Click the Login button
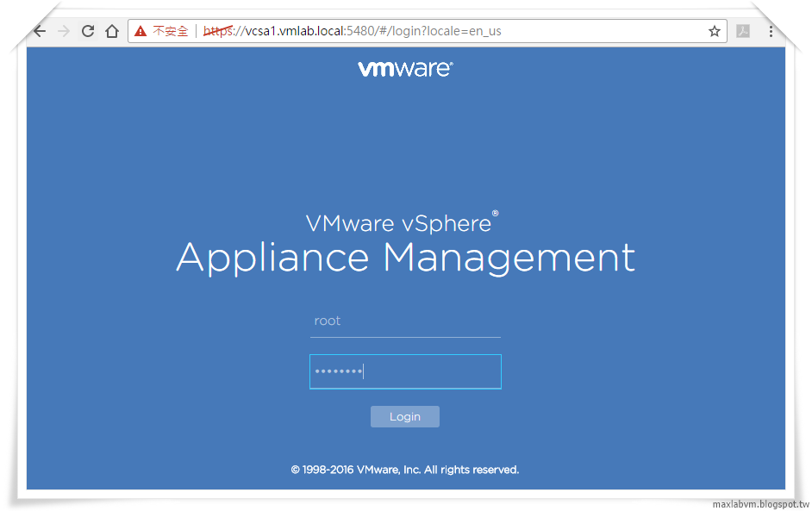 [x=405, y=417]
